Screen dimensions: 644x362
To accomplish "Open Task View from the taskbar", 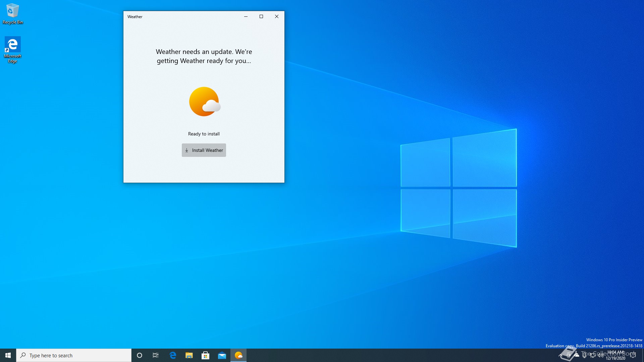I will pos(156,355).
